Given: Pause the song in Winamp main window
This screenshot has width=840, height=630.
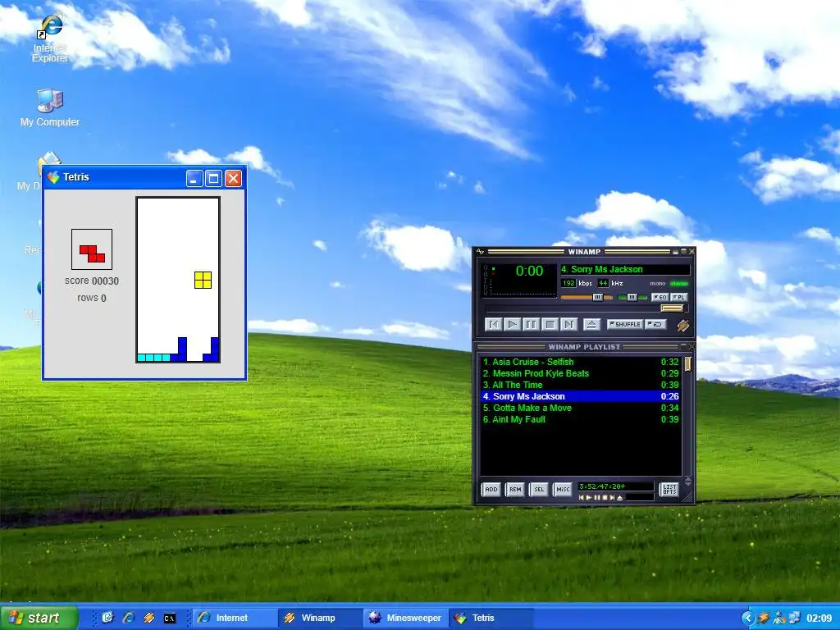Looking at the screenshot, I should point(531,324).
